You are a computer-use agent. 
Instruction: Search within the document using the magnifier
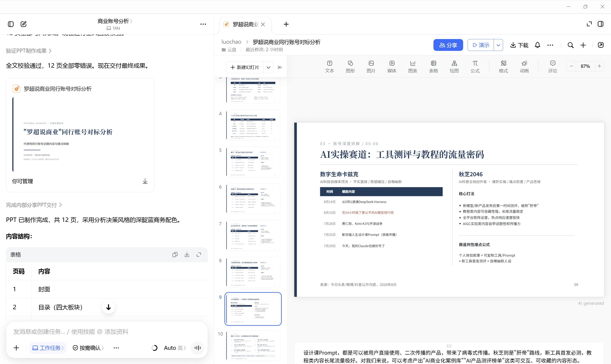(570, 45)
